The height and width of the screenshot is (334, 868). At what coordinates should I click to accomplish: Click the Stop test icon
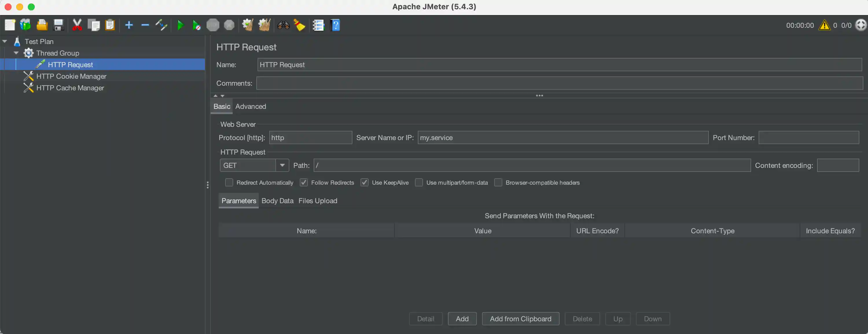pyautogui.click(x=213, y=25)
